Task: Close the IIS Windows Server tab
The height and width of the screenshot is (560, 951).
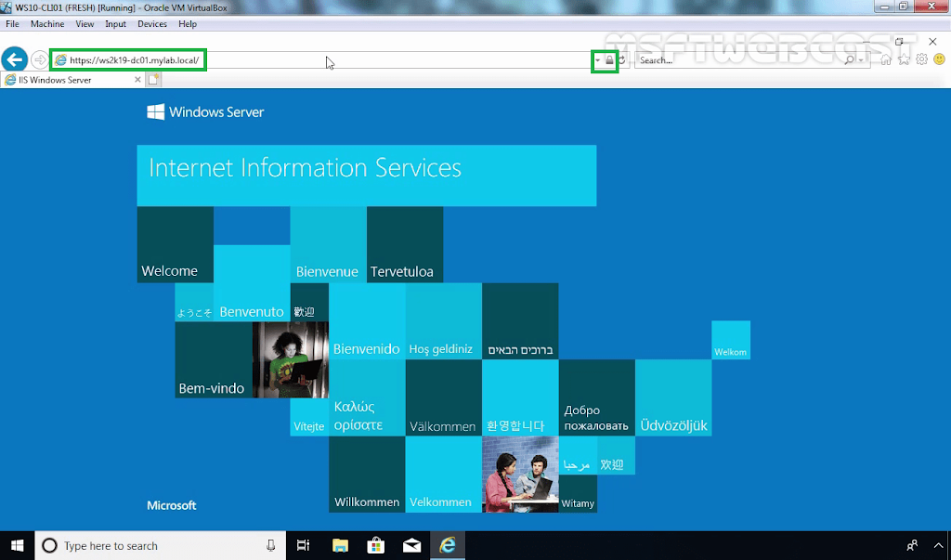Action: tap(137, 80)
